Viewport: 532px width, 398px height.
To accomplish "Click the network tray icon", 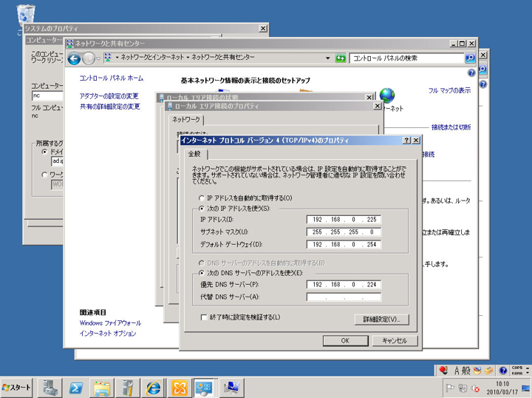I will (x=463, y=388).
